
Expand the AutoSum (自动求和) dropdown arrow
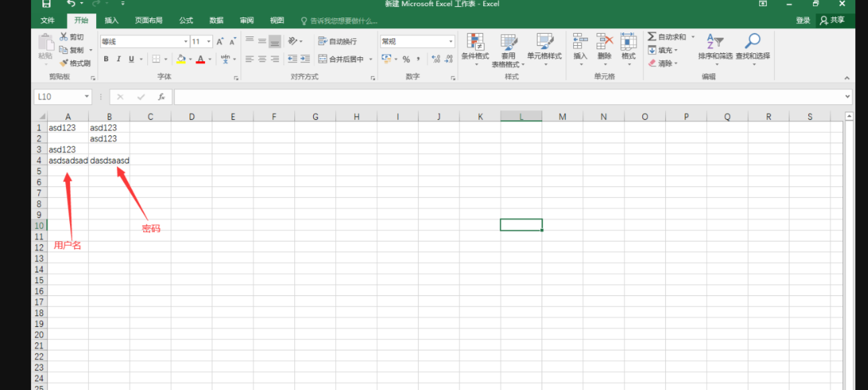click(693, 37)
